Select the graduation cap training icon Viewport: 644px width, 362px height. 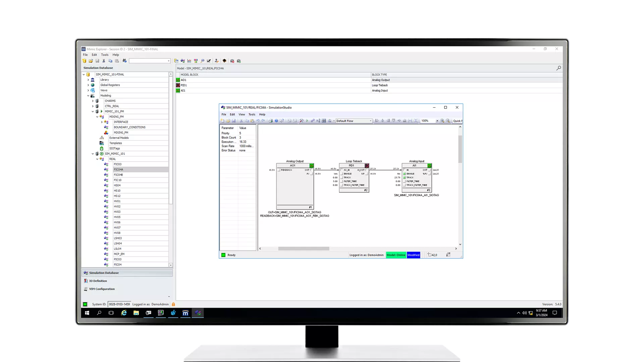(x=224, y=61)
